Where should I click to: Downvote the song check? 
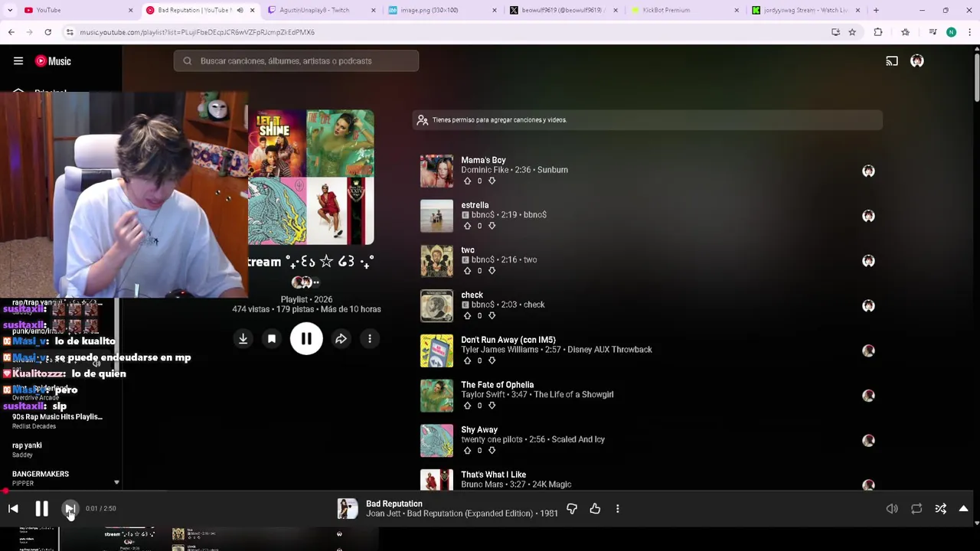click(x=492, y=316)
